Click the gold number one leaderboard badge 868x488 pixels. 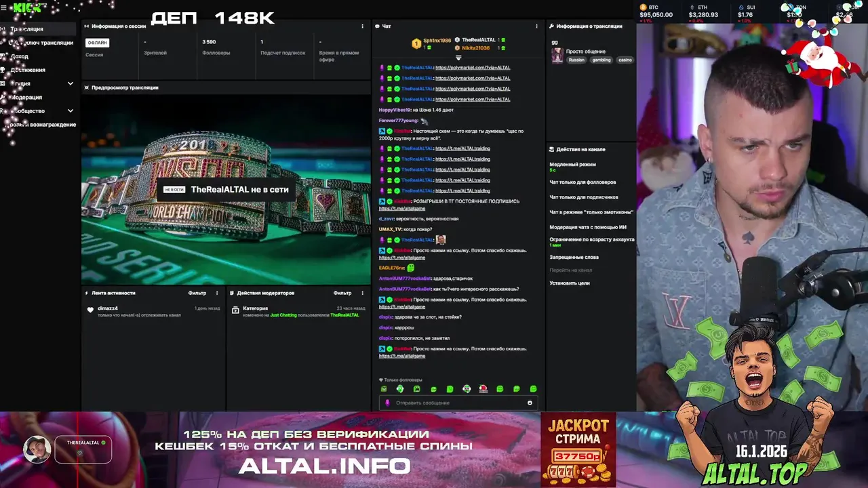pos(416,43)
